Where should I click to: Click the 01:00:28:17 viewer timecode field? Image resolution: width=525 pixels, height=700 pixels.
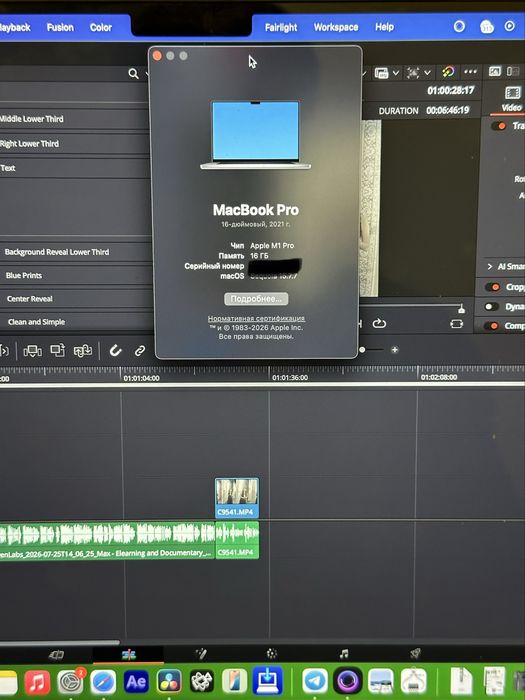450,91
